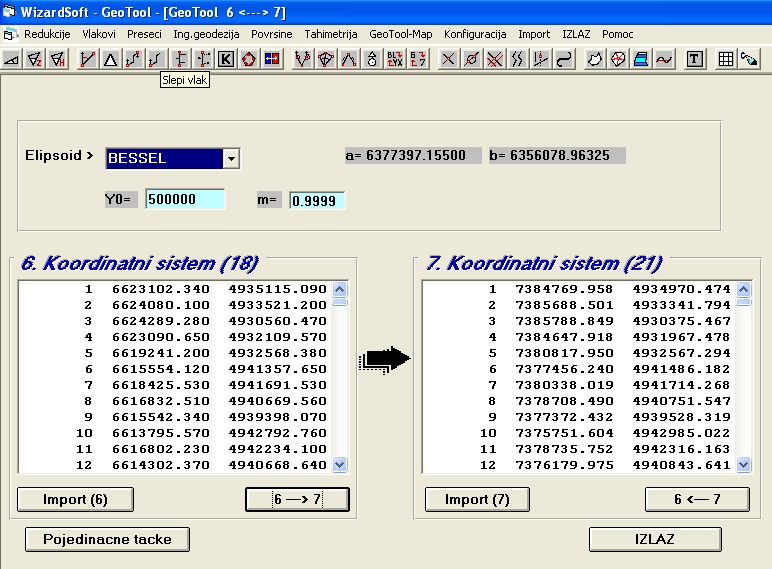772x569 pixels.
Task: Open the Vlakovi menu
Action: (x=98, y=34)
